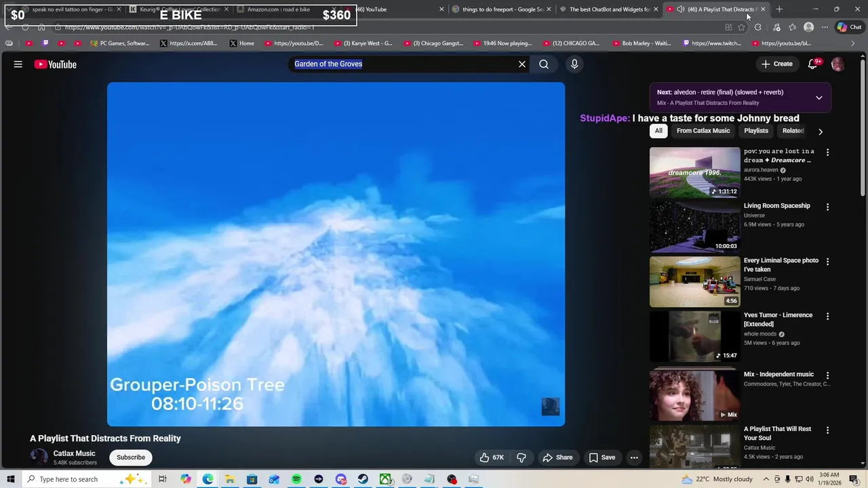Open the Create button
Image resolution: width=868 pixels, height=488 pixels.
pos(776,64)
